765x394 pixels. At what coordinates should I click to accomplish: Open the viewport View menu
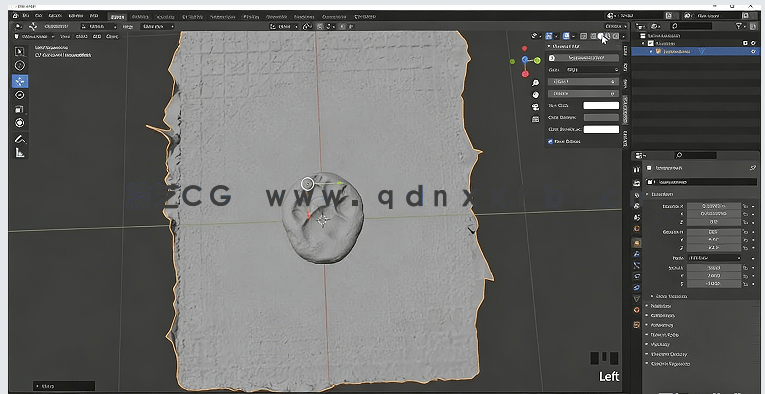[x=64, y=36]
